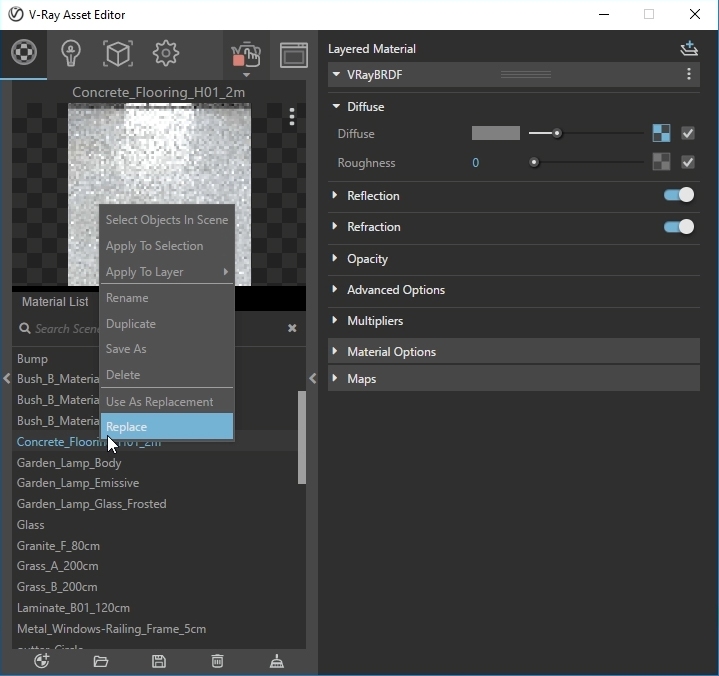Uncheck the Diffuse texture checkbox
This screenshot has width=719, height=676.
point(688,133)
